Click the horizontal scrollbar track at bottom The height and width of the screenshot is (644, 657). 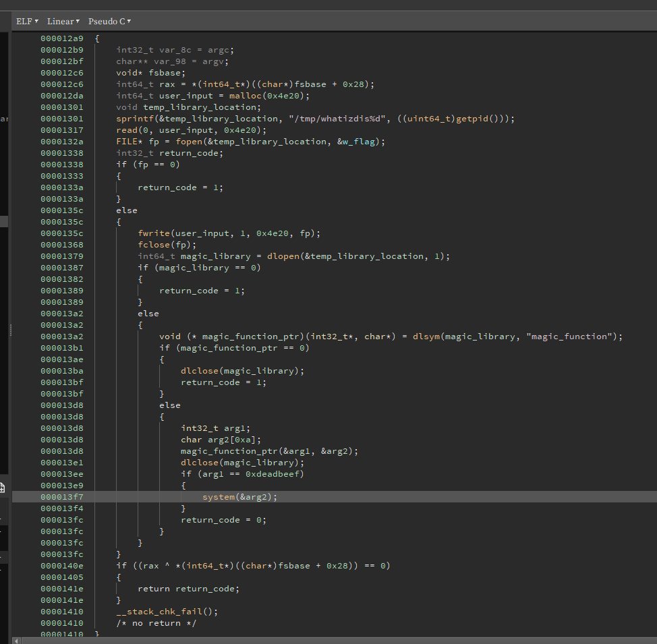pos(337,640)
